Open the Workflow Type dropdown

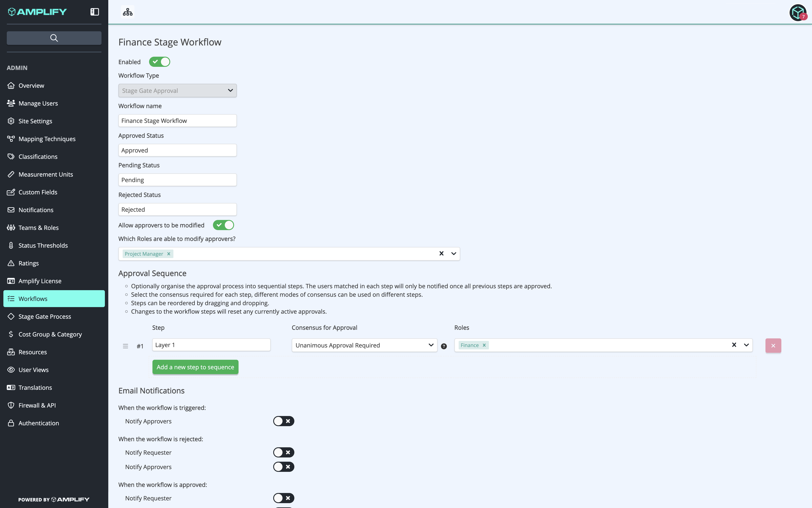[x=177, y=90]
